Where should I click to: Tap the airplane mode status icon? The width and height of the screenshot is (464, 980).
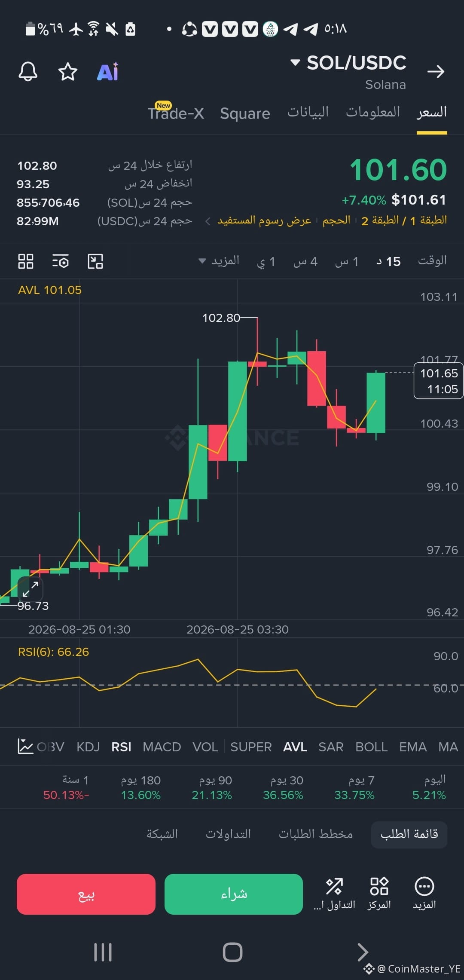coord(76,29)
